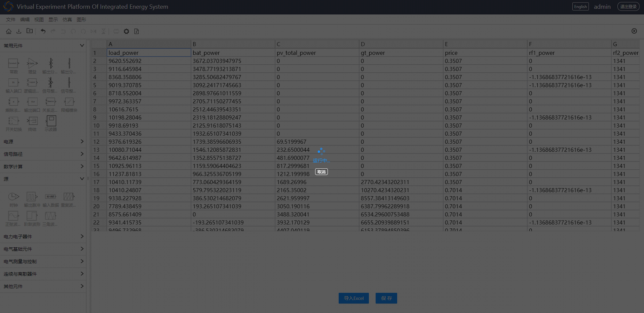644x313 pixels.
Task: Click the run simulation play icon
Action: pos(634,31)
